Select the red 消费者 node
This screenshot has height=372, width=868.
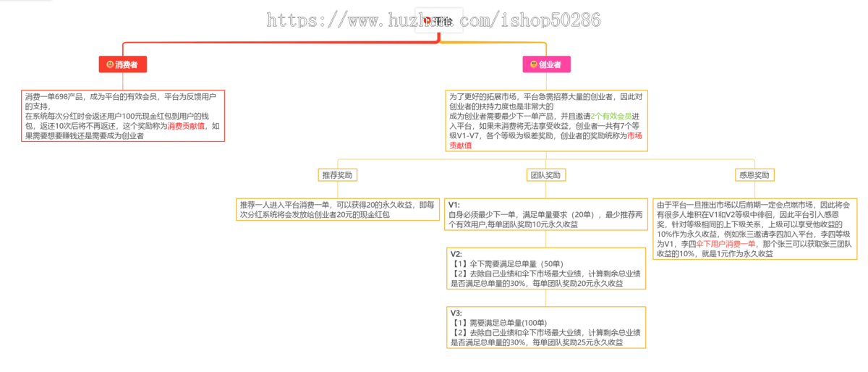tap(123, 64)
